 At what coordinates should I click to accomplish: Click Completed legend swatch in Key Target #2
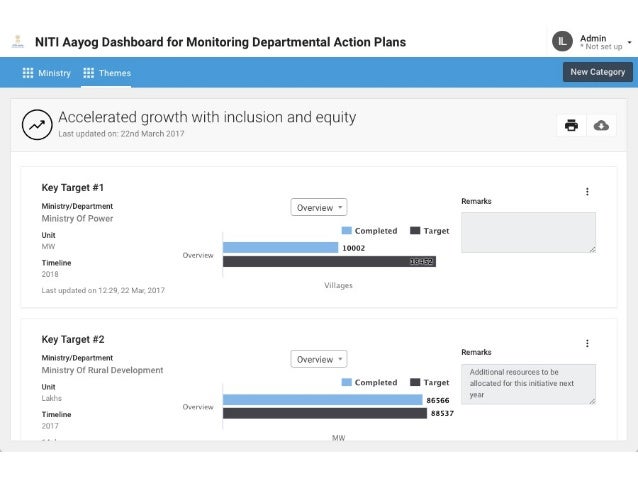pyautogui.click(x=347, y=382)
